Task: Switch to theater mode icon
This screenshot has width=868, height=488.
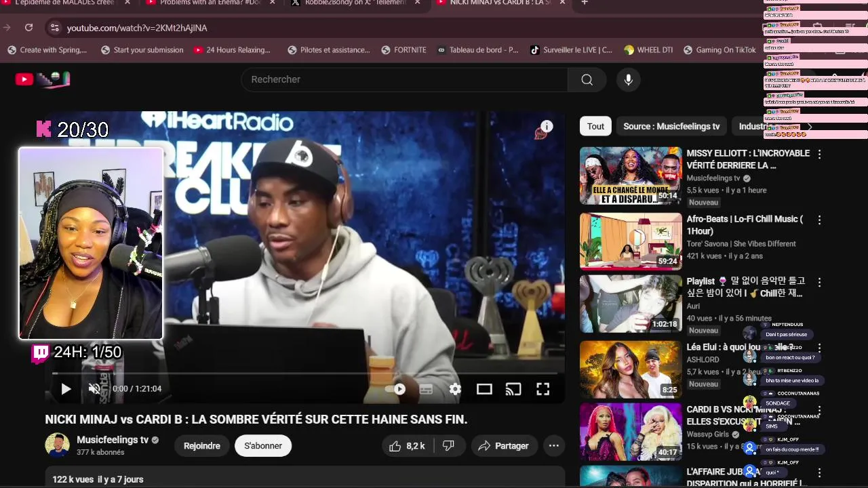Action: 484,389
